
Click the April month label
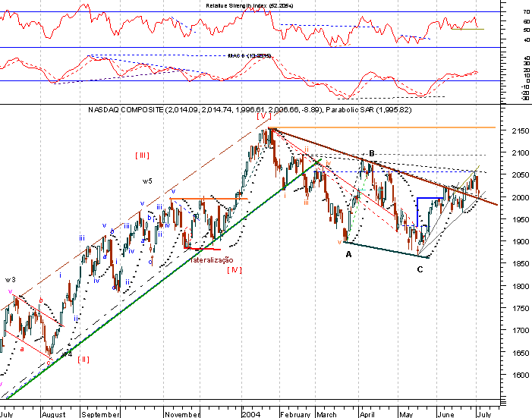click(367, 414)
